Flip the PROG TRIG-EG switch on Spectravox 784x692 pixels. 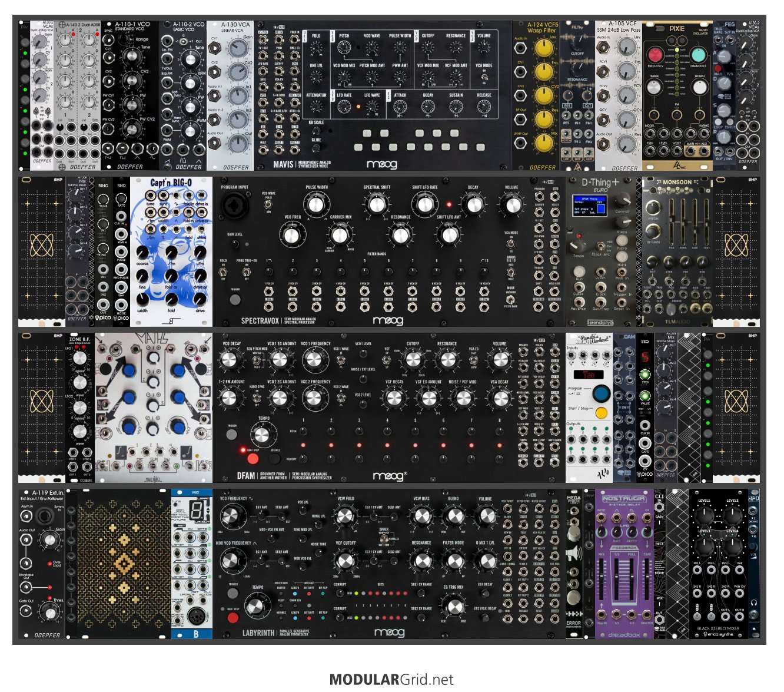(x=248, y=273)
